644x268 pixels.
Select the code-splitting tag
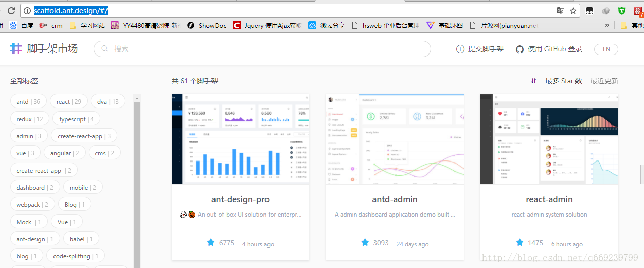76,256
